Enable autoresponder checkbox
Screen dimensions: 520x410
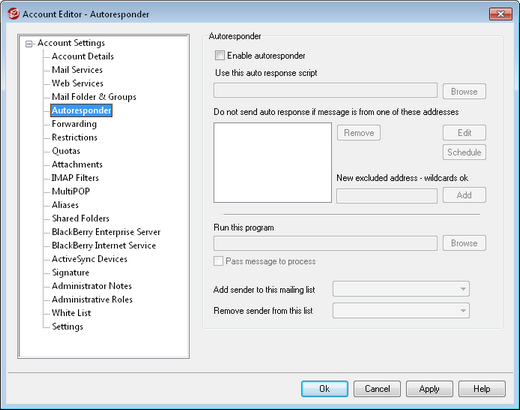220,55
